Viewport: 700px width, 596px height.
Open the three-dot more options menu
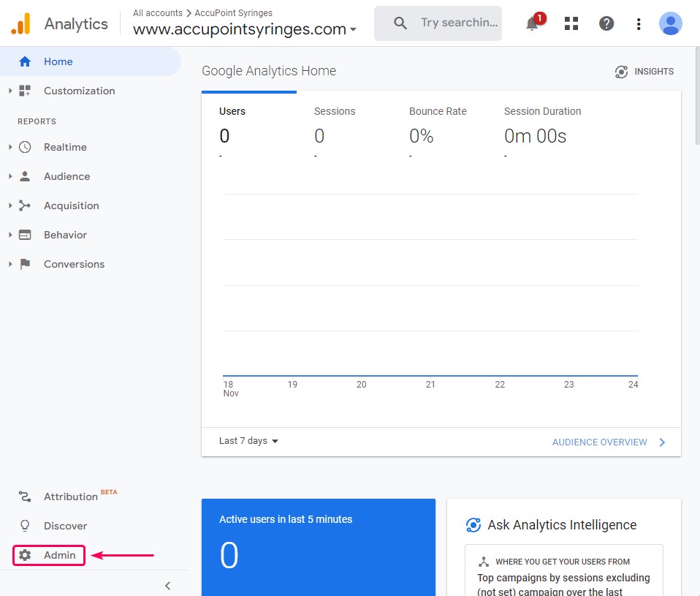click(x=639, y=23)
